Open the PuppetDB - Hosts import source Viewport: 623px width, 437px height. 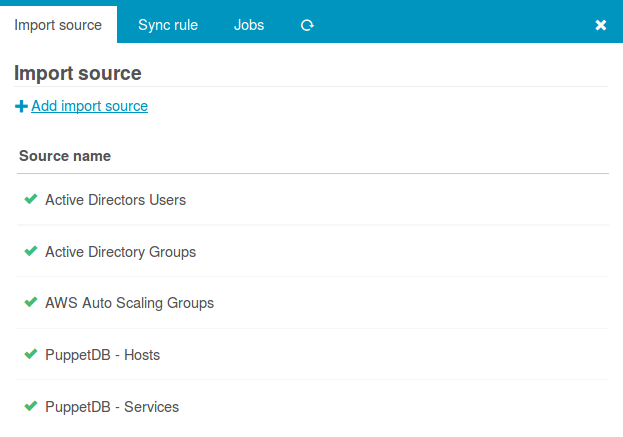pos(102,355)
